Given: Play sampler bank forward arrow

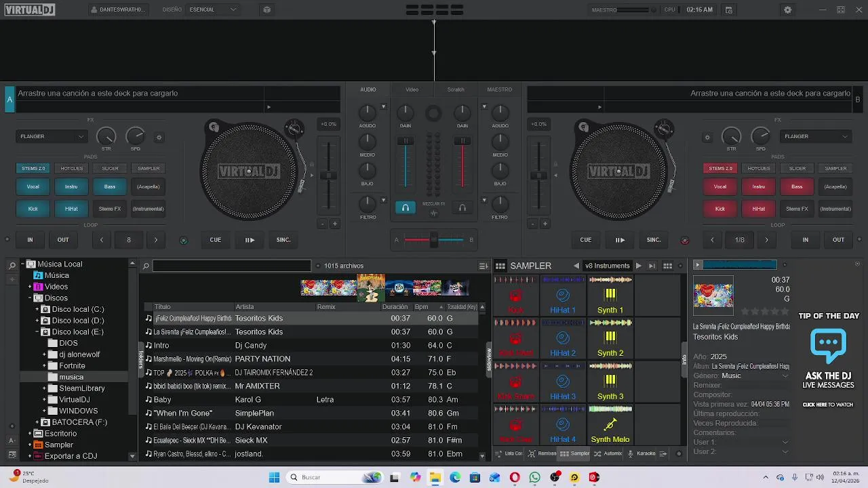Looking at the screenshot, I should coord(638,266).
